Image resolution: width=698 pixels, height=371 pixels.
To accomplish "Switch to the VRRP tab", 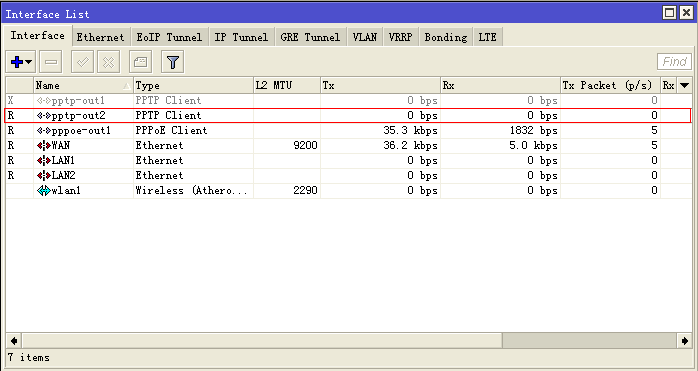I will pyautogui.click(x=400, y=37).
